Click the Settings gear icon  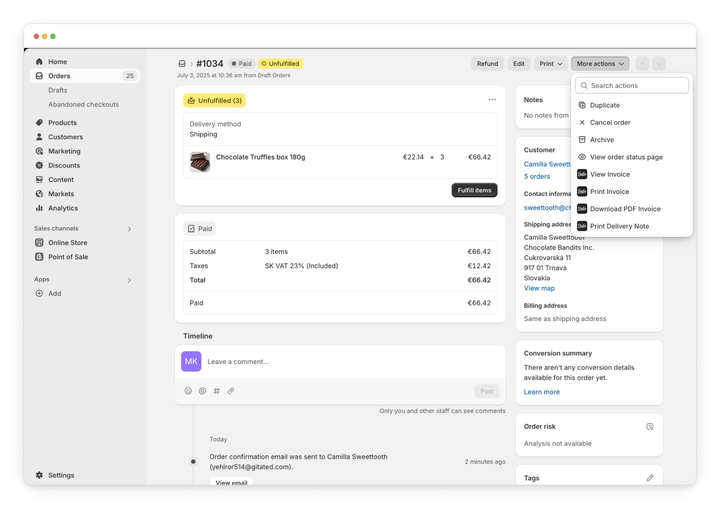click(x=39, y=475)
